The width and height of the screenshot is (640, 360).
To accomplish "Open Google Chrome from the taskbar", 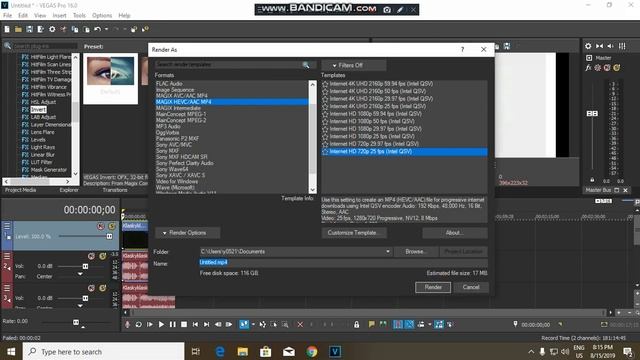I will (312, 351).
